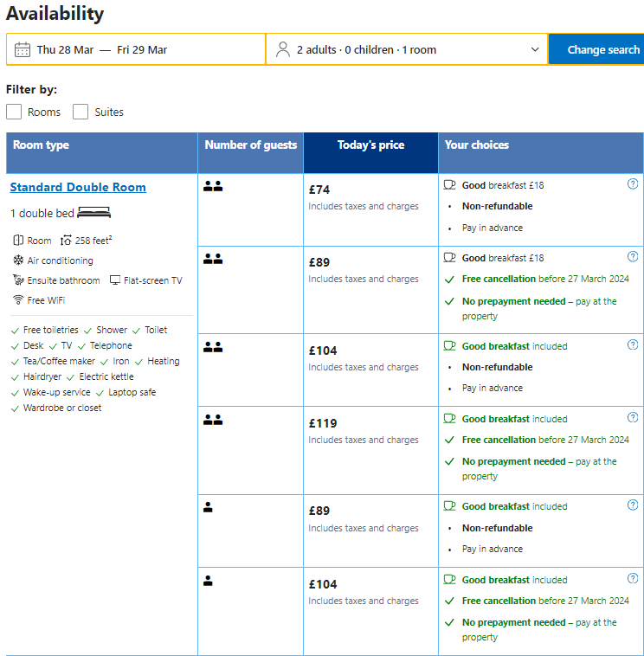644x656 pixels.
Task: Tick the Suites filter checkbox
Action: point(80,112)
